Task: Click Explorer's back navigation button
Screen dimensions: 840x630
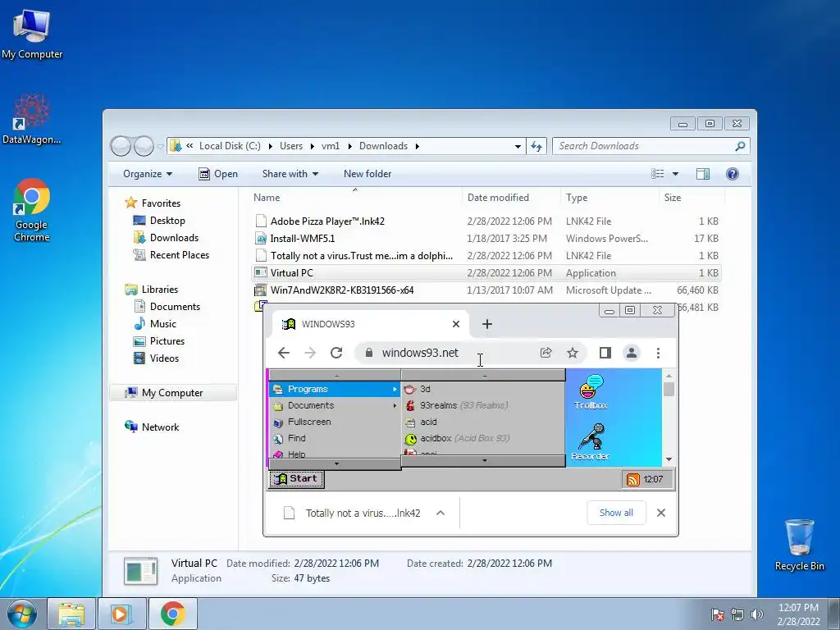Action: point(121,146)
